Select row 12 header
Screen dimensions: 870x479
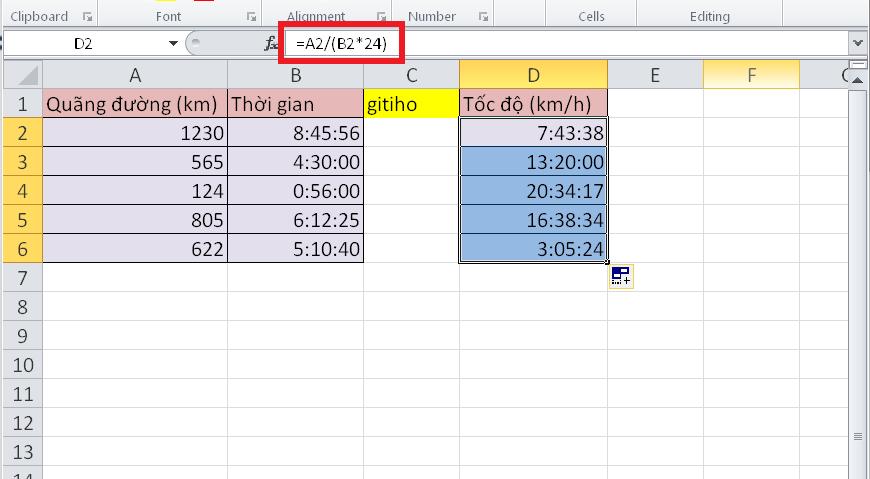pos(23,423)
